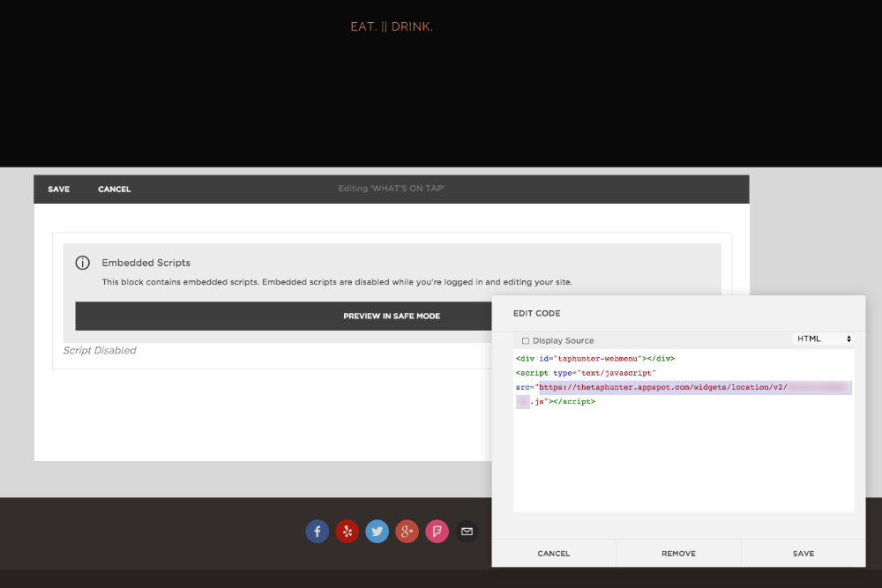The image size is (882, 588).
Task: Save the 'WHAT'S ON TAP' page edits
Action: pos(58,190)
